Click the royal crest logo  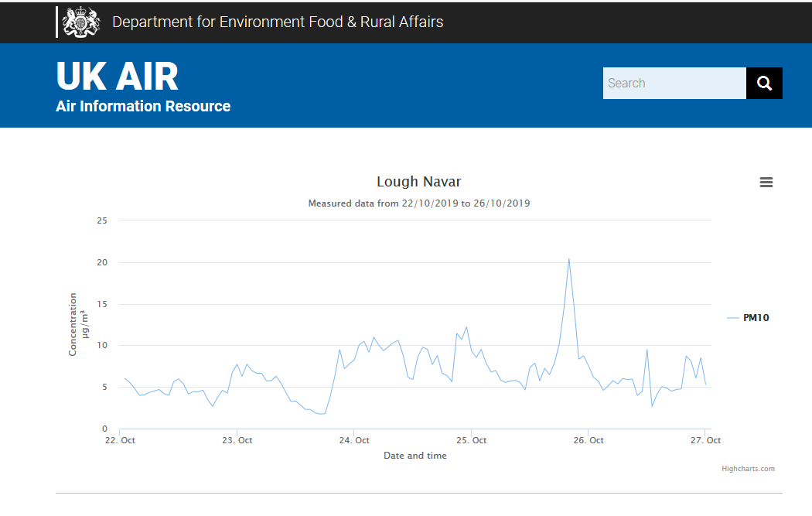pyautogui.click(x=80, y=22)
